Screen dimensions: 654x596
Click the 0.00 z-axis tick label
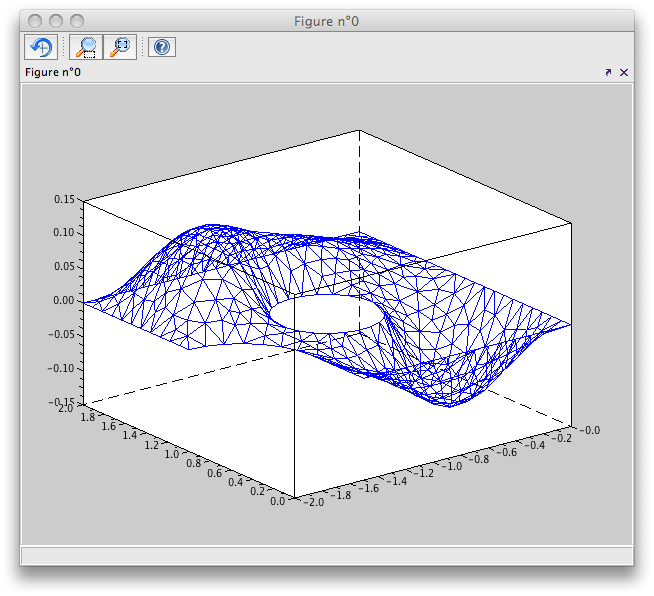click(x=65, y=300)
